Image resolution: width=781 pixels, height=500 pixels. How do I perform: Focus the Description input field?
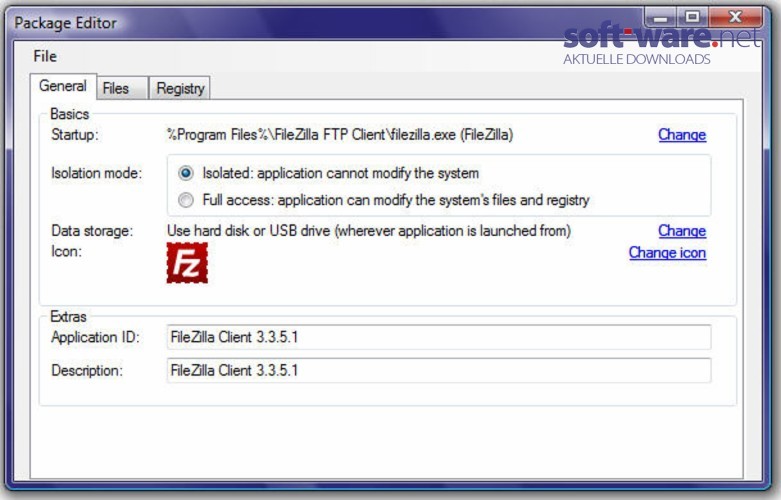tap(439, 371)
